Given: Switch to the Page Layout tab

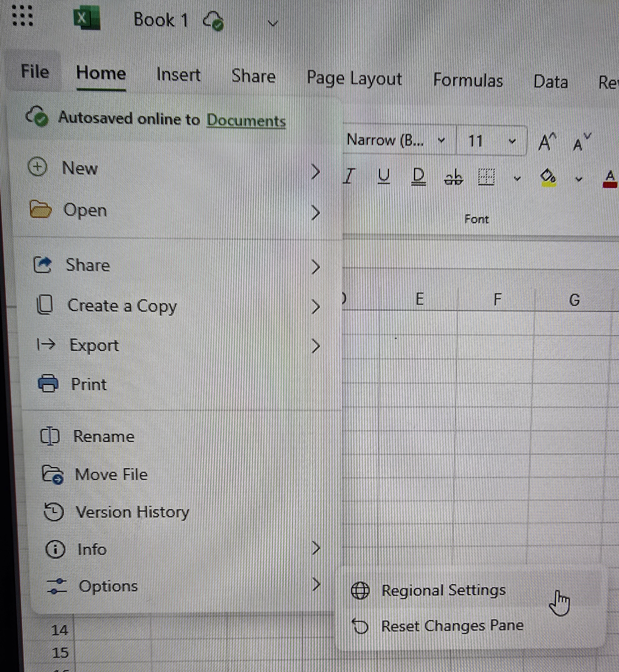Looking at the screenshot, I should 354,79.
